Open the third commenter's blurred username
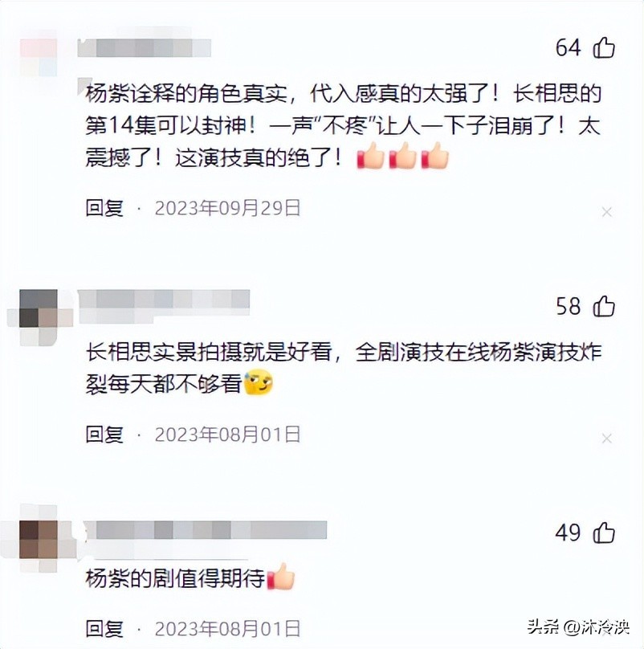The image size is (644, 649). 205,530
